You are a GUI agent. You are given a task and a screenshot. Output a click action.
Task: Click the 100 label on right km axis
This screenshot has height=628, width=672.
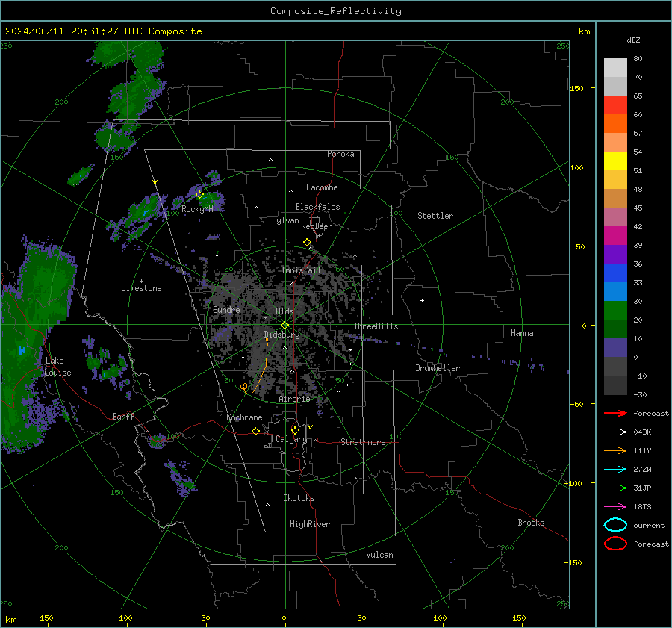tap(576, 167)
